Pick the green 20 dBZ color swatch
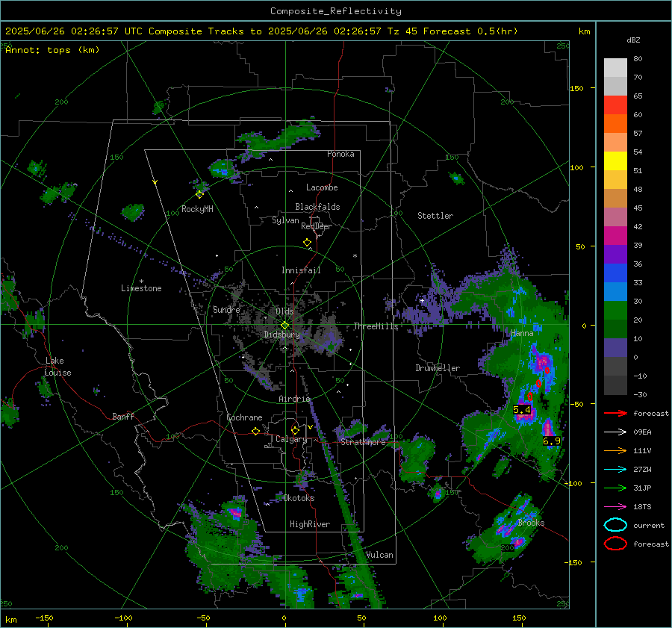This screenshot has height=628, width=672. coord(615,311)
